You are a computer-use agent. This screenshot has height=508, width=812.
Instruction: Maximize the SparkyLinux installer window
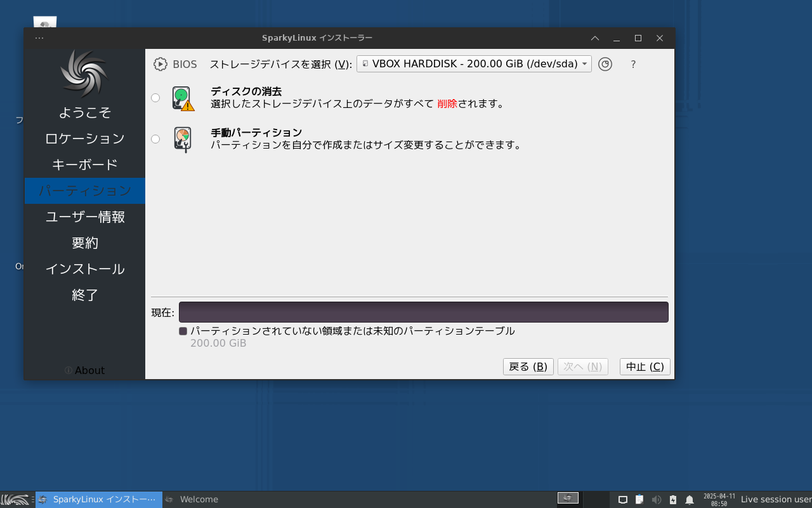(638, 38)
